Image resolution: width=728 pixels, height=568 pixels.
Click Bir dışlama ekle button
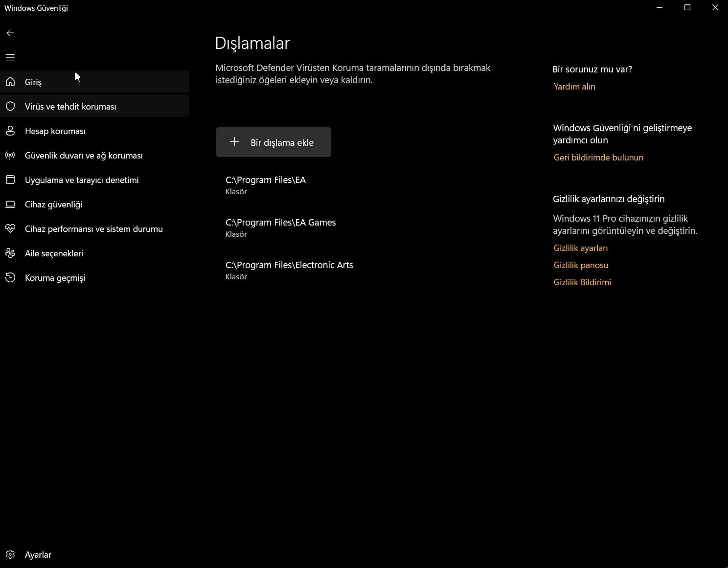273,142
